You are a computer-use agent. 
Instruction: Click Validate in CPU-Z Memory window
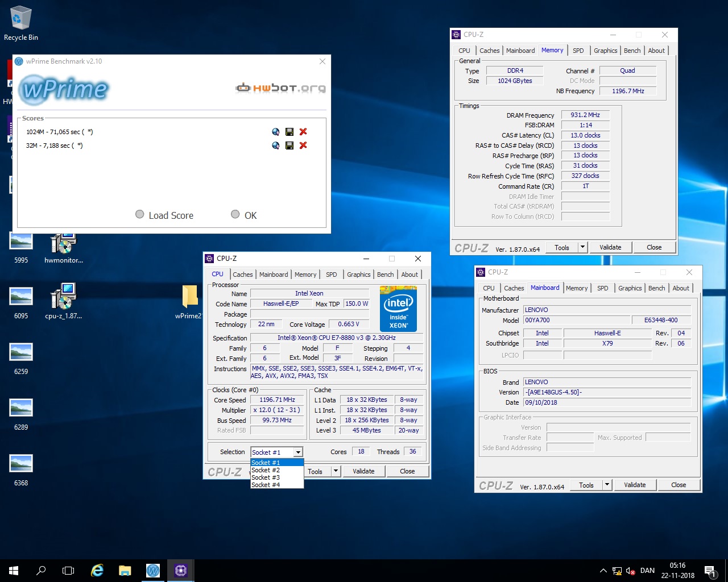coord(610,247)
